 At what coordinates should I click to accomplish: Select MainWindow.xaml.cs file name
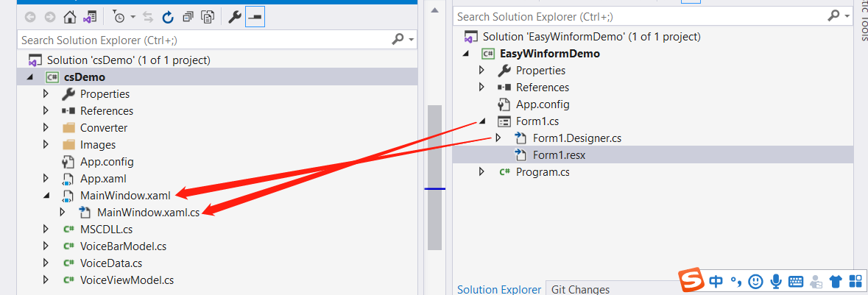(148, 212)
